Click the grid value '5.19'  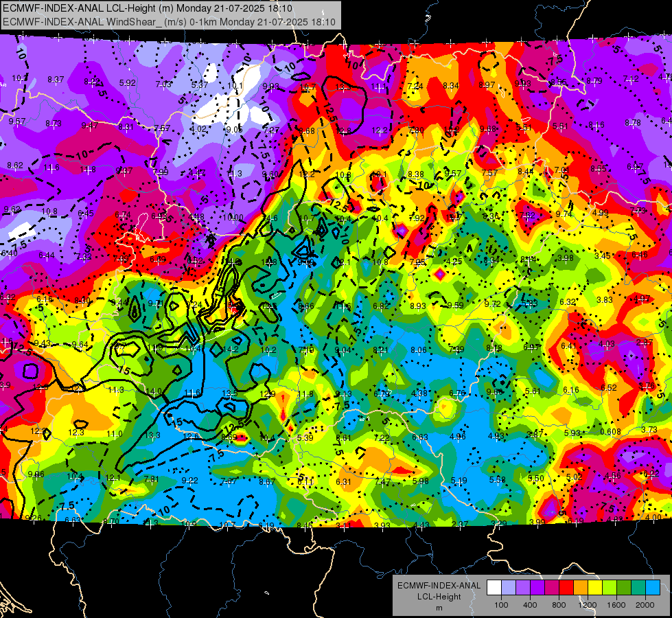click(459, 481)
